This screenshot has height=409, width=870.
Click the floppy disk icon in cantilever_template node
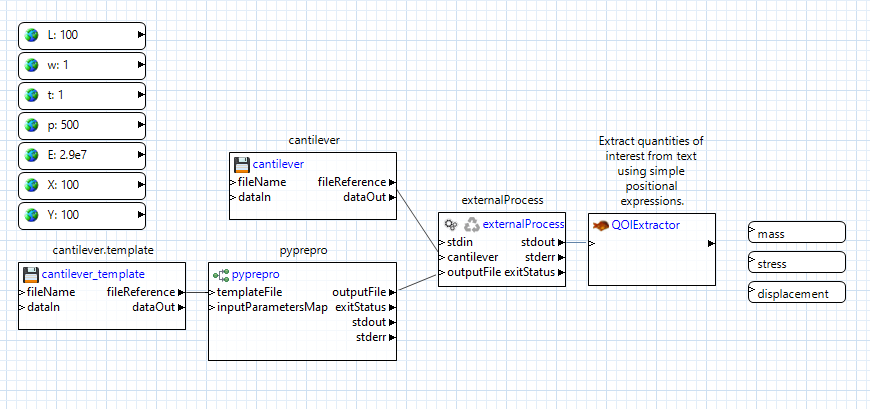pos(30,274)
